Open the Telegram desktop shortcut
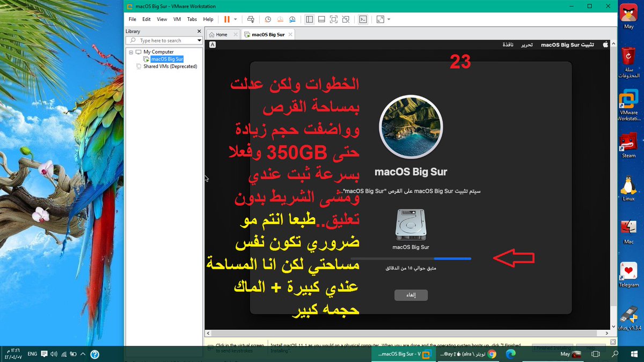This screenshot has height=362, width=644. coord(628,275)
